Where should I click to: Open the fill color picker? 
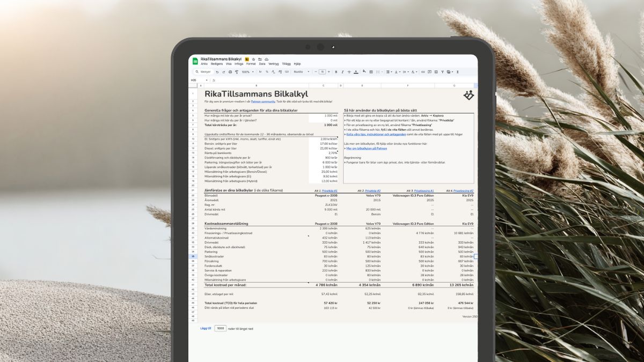364,72
